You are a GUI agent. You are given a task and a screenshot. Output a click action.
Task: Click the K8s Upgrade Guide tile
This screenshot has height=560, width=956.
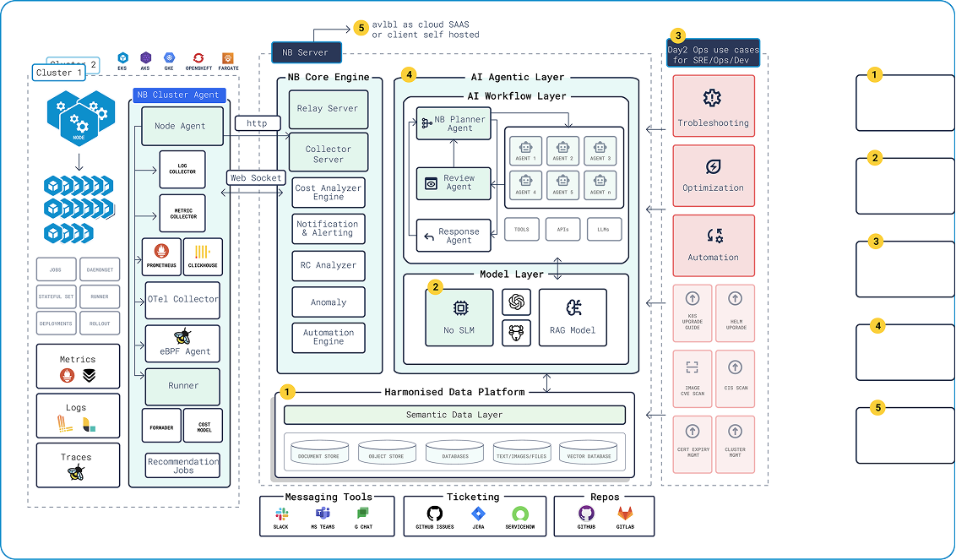tap(692, 313)
